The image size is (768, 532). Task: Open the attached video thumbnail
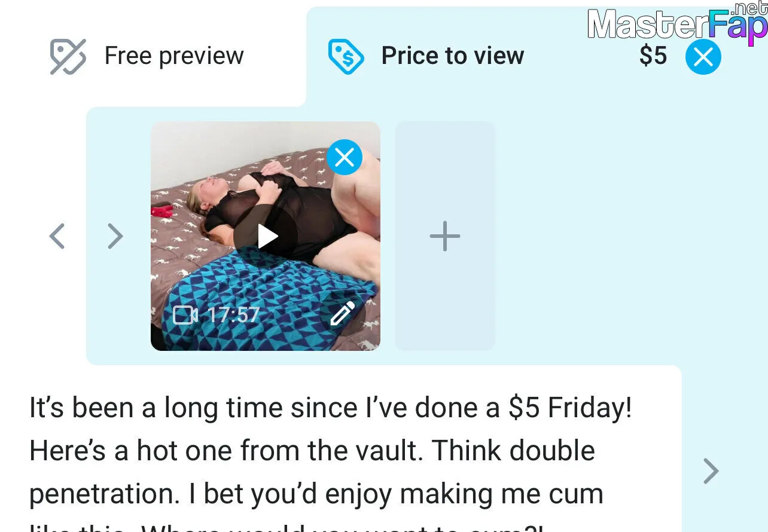266,236
